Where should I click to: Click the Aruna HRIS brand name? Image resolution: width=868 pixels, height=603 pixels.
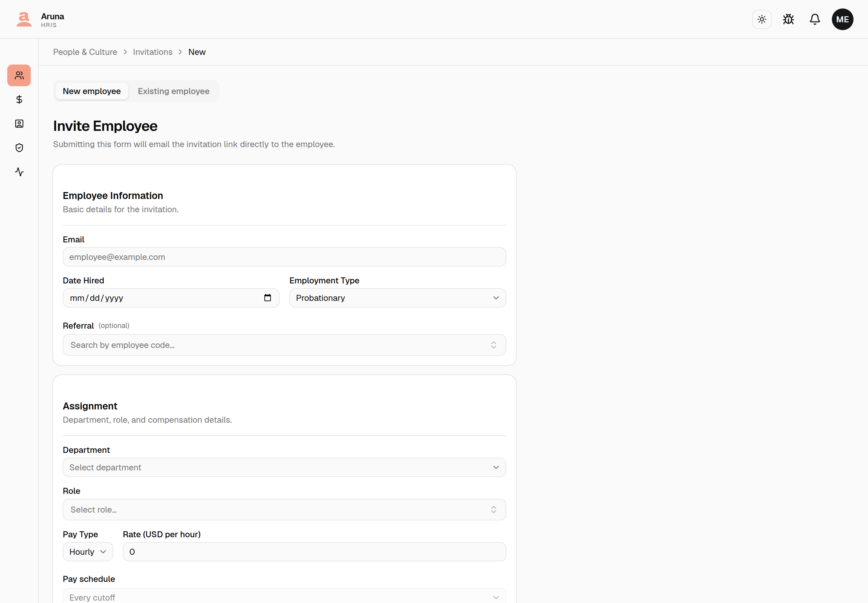click(52, 20)
